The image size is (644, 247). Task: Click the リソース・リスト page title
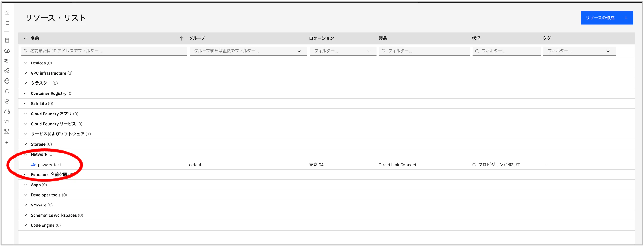[x=56, y=18]
